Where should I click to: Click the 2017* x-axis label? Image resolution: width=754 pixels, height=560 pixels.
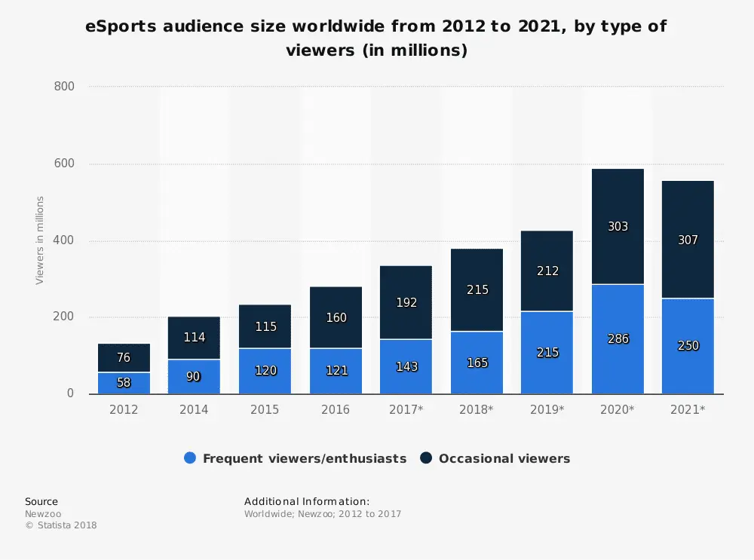[x=406, y=409]
